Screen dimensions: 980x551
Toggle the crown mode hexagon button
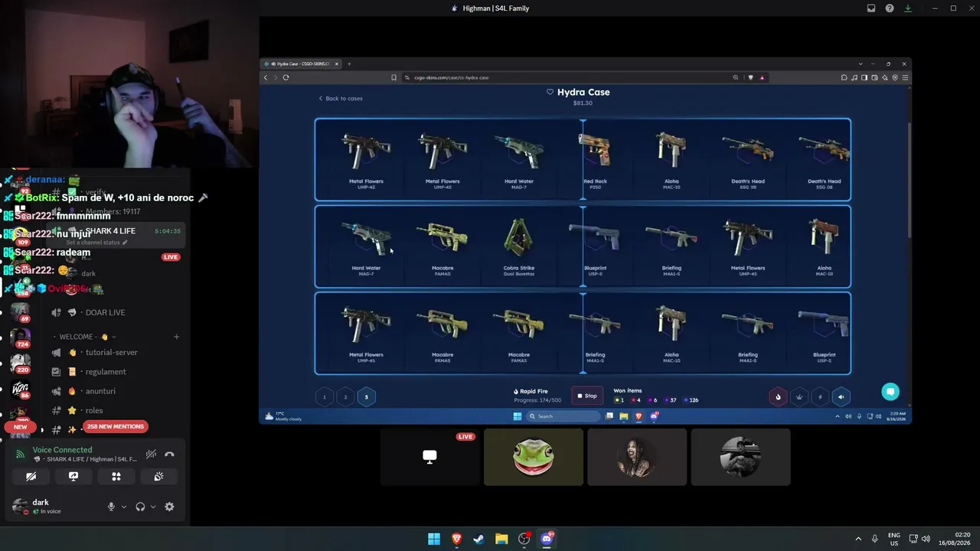click(799, 396)
